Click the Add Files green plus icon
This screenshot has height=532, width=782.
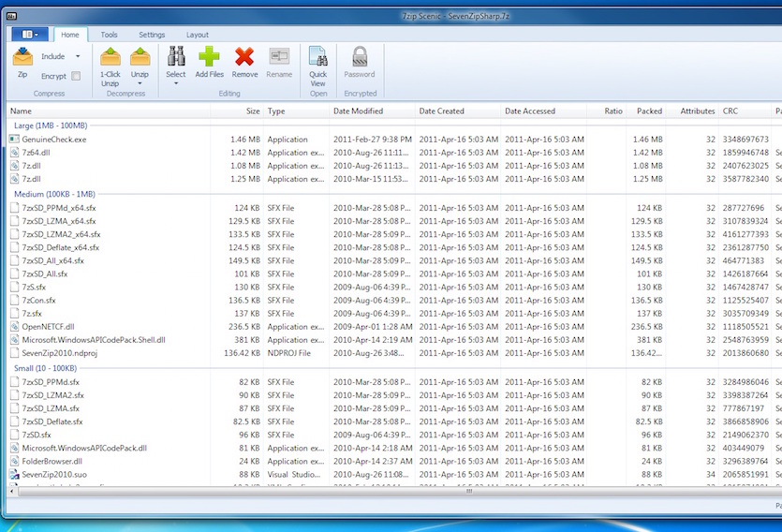(x=209, y=57)
